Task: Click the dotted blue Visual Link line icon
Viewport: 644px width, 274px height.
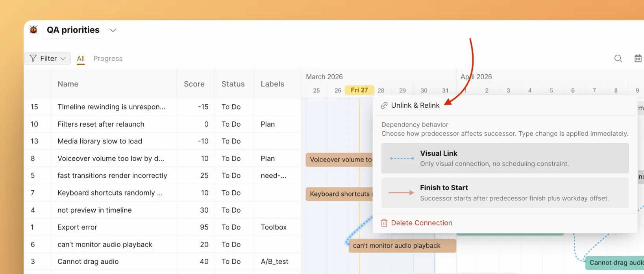Action: coord(402,158)
